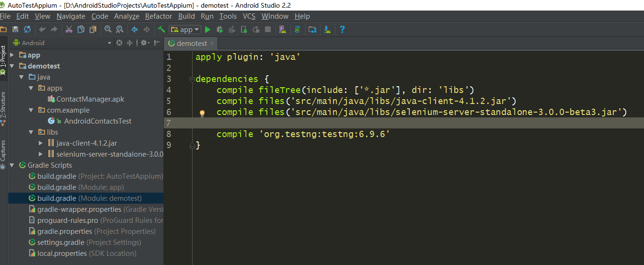Click the blue Help question mark icon
The height and width of the screenshot is (265, 644).
click(342, 29)
